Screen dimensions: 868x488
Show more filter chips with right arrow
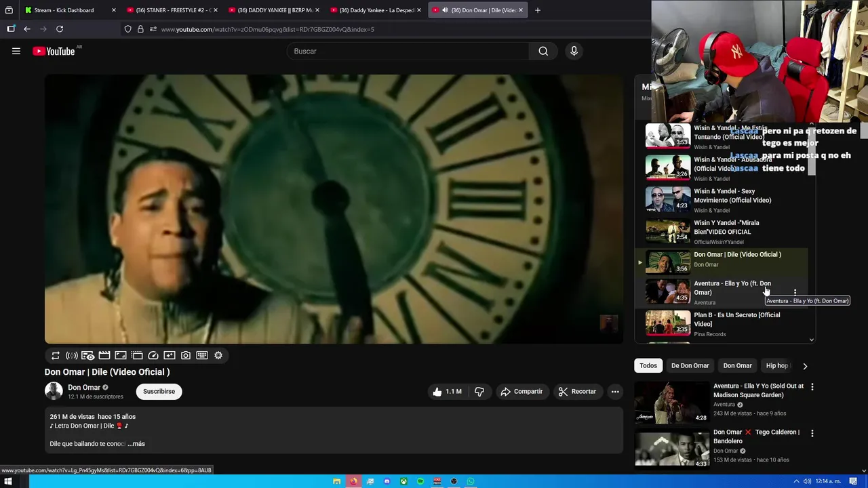(805, 366)
